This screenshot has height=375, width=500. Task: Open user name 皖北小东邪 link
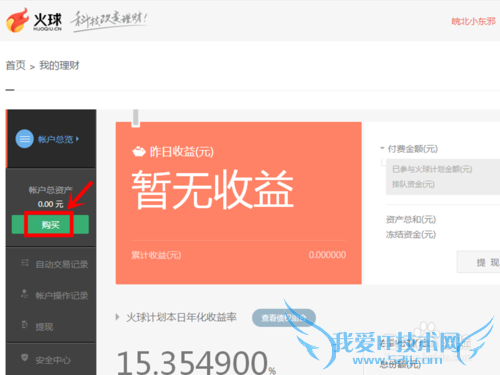pos(473,21)
